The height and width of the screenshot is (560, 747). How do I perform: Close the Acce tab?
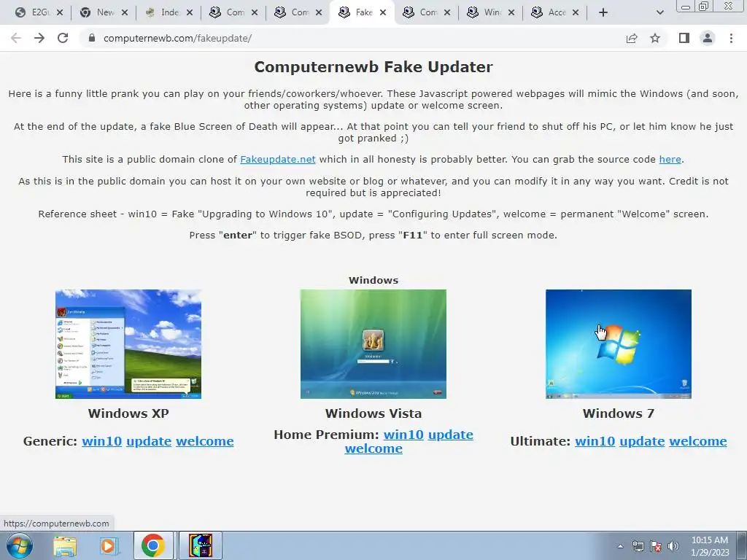tap(575, 12)
